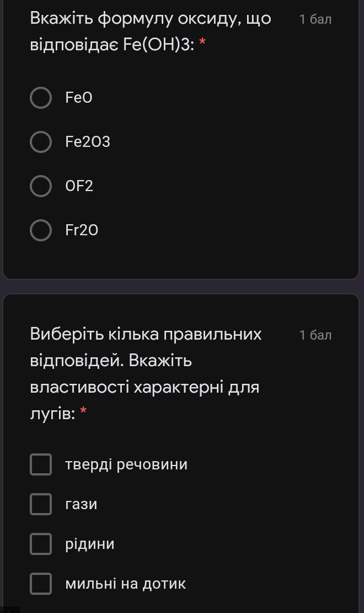Tick the 'тверді речовини' checkbox
This screenshot has height=613, width=364.
(x=41, y=464)
